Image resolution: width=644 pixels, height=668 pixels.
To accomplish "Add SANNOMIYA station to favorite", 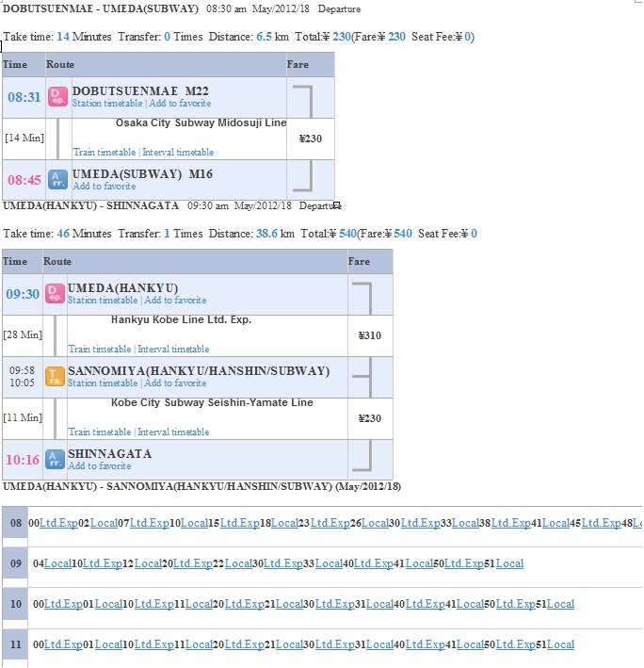I will click(175, 383).
